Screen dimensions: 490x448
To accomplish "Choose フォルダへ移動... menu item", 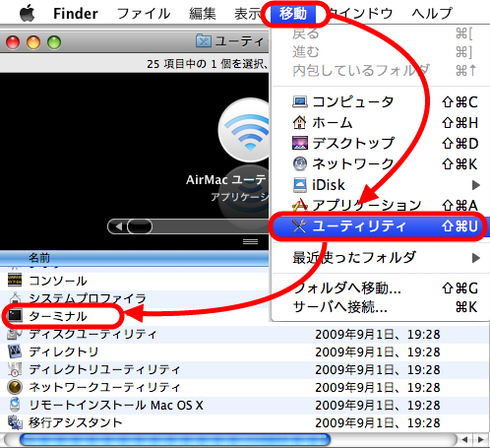I will tap(381, 288).
